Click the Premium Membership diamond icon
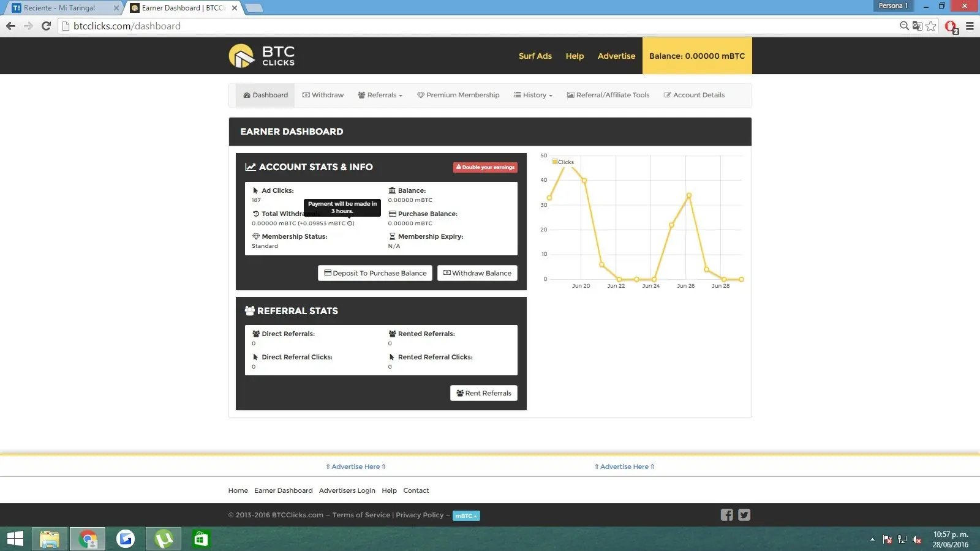 421,95
